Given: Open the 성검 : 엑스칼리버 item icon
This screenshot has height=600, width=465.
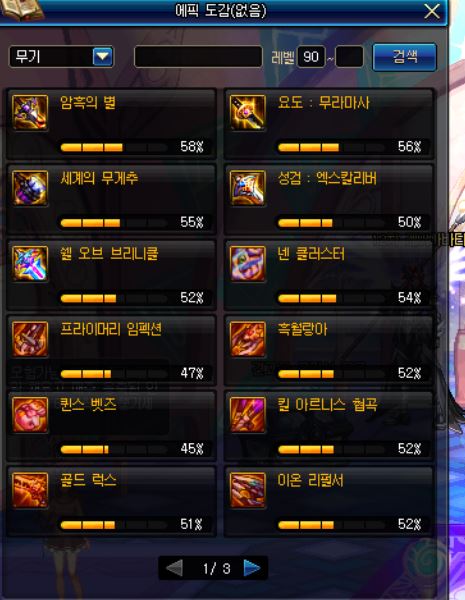Looking at the screenshot, I should [x=248, y=188].
